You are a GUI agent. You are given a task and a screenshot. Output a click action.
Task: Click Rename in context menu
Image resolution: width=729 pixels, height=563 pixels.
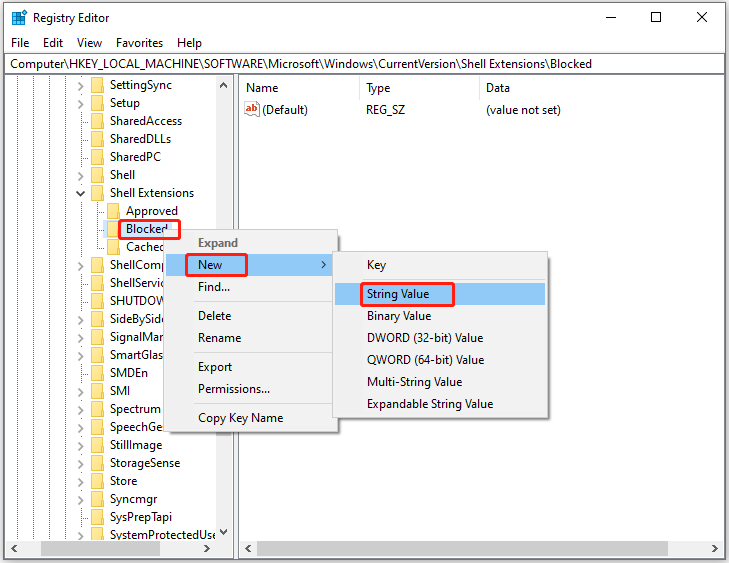[x=249, y=338]
